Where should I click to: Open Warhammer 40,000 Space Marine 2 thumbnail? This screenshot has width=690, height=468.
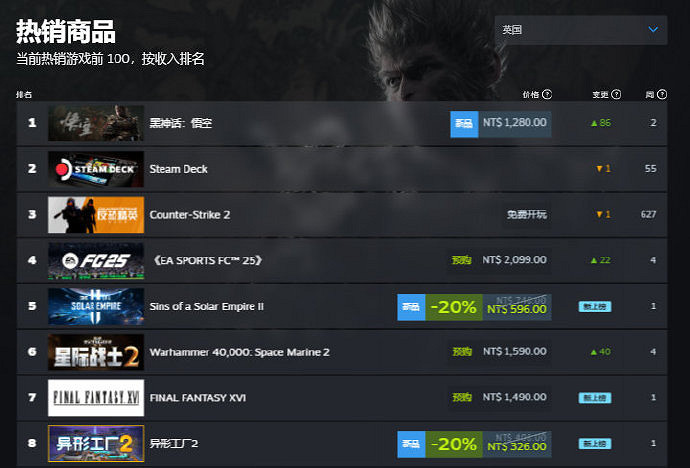tap(96, 352)
